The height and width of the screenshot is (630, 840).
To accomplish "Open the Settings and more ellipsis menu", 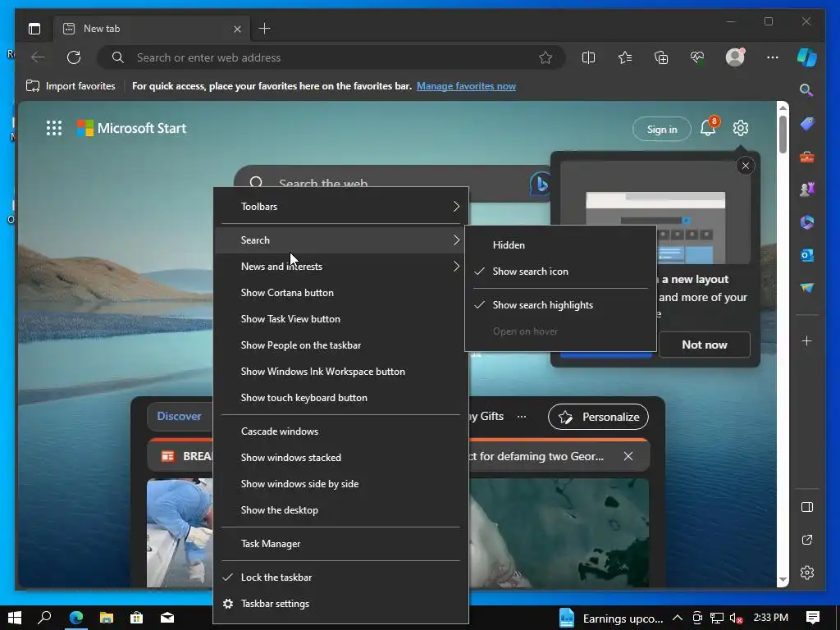I will [x=772, y=57].
